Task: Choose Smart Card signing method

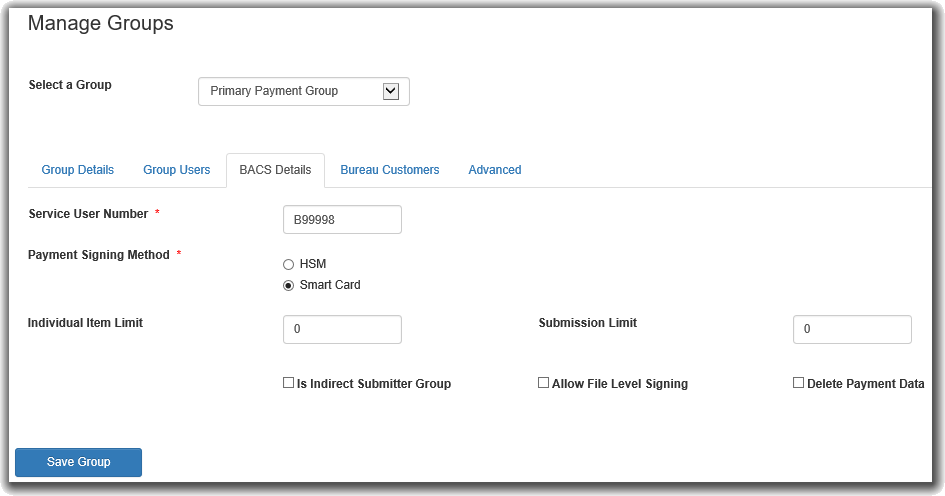Action: tap(289, 286)
